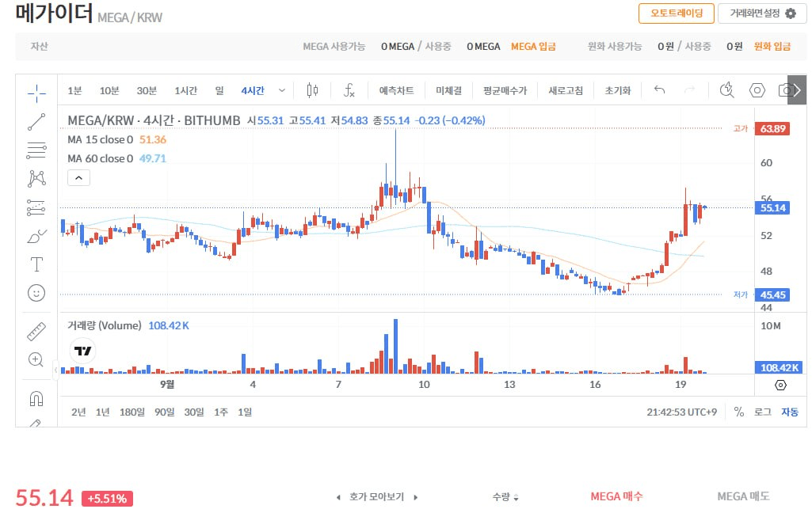
Task: Select the trend line drawing tool
Action: pos(36,122)
